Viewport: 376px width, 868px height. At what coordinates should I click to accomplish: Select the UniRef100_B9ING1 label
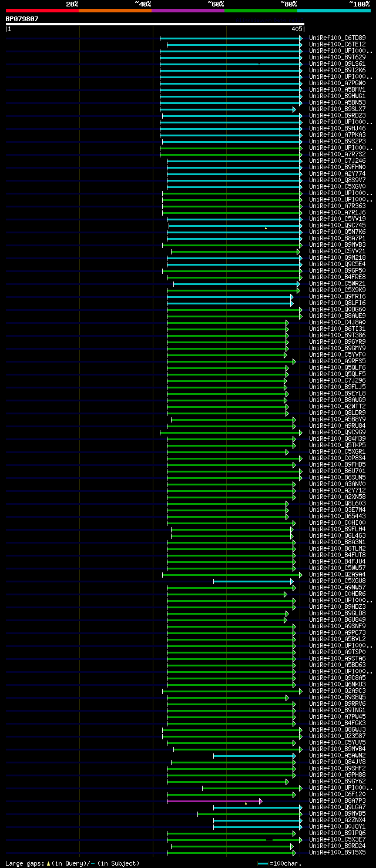pos(337,710)
